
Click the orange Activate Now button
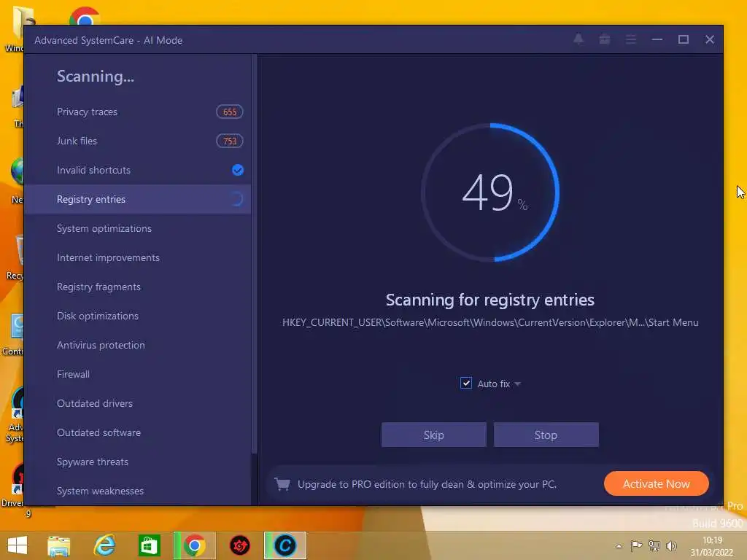[656, 484]
